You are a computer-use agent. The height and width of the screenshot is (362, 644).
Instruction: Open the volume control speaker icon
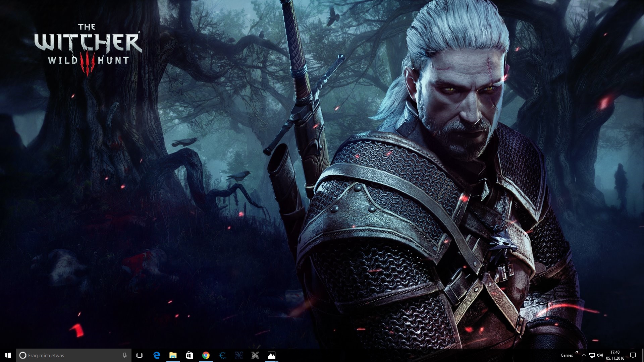[x=600, y=355]
